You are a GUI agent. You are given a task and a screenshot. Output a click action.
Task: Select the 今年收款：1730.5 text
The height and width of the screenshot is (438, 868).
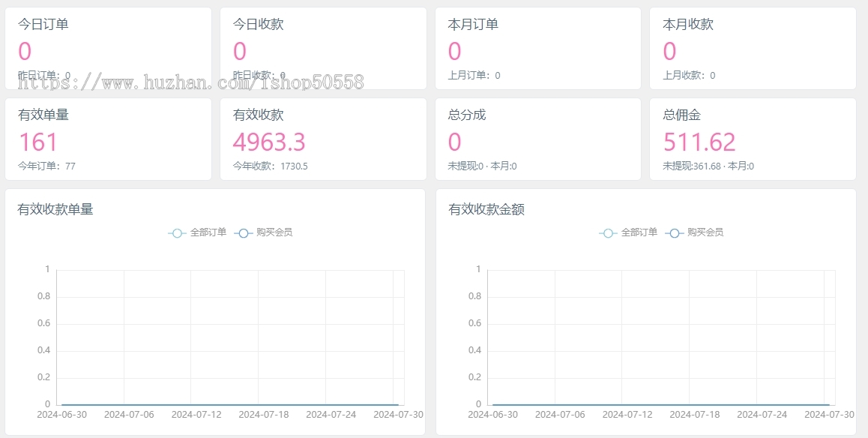(x=270, y=166)
